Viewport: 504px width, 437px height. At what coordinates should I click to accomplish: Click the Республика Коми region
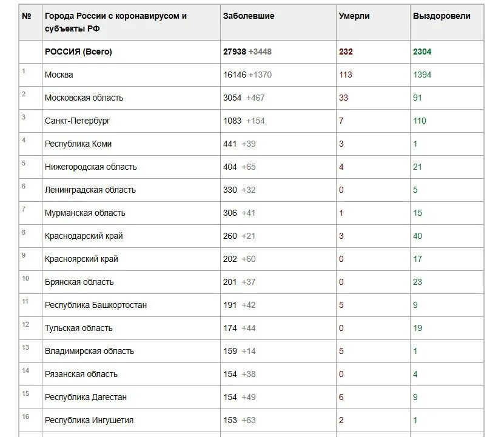[x=78, y=144]
